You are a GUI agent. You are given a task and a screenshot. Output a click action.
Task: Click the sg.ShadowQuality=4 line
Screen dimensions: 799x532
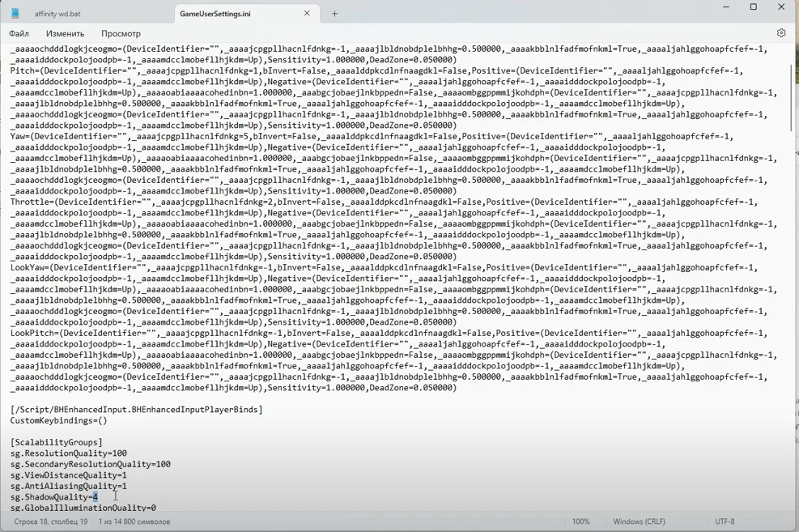54,497
